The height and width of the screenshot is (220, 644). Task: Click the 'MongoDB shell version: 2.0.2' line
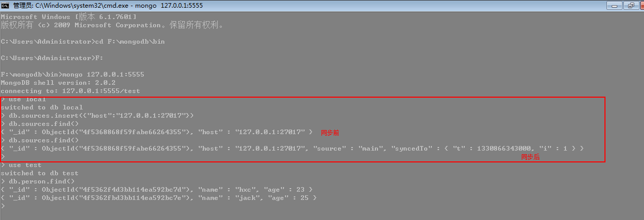tap(58, 83)
